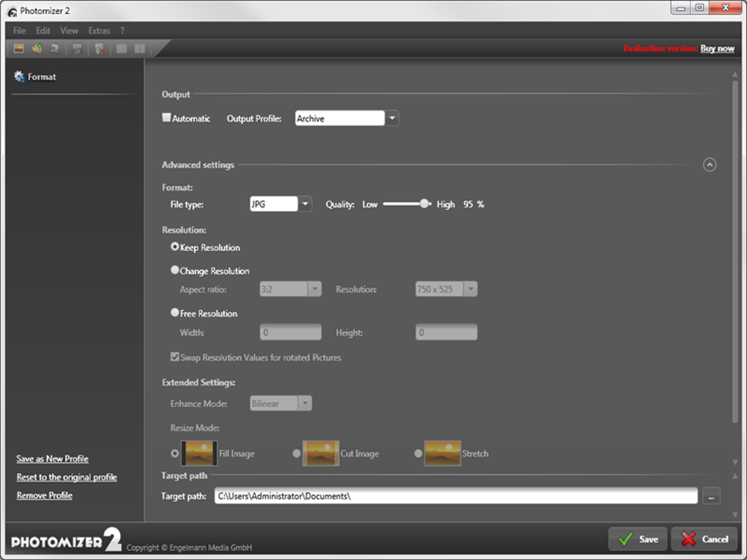The width and height of the screenshot is (747, 560).
Task: Select the single view layout toolbar icon
Action: [120, 48]
